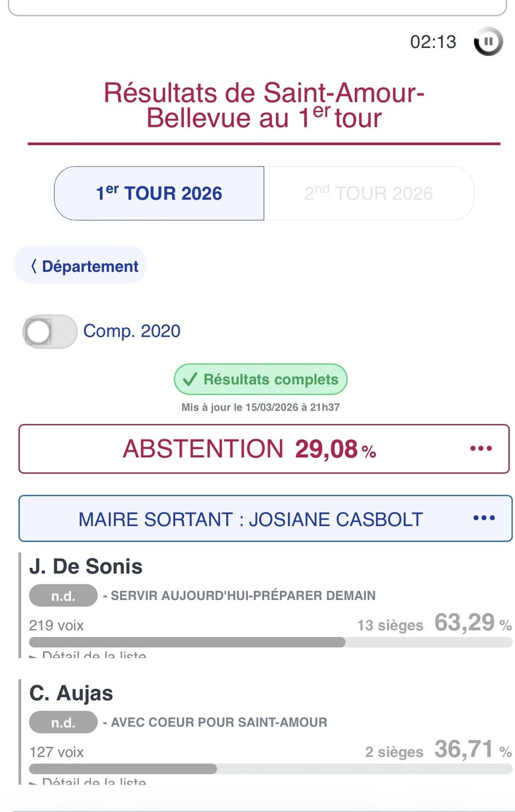Click the checkmark icon in Résultats complets
Viewport: 515px width, 812px height.
(x=190, y=379)
